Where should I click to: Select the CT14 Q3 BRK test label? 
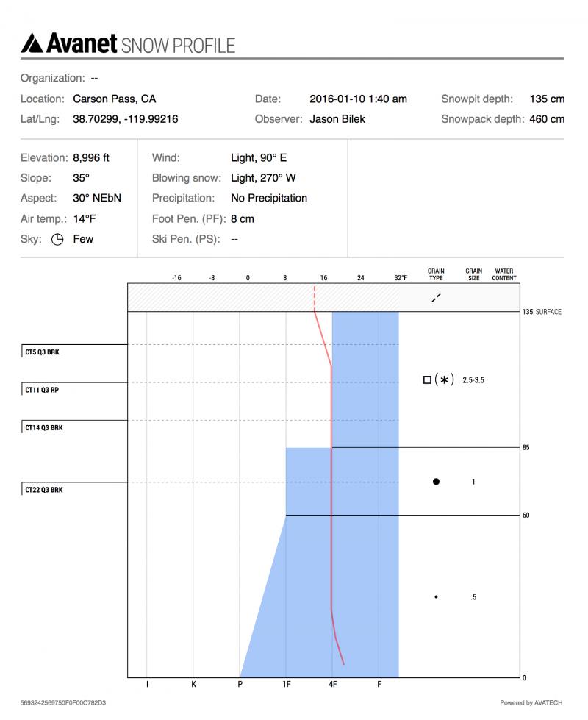pos(43,428)
